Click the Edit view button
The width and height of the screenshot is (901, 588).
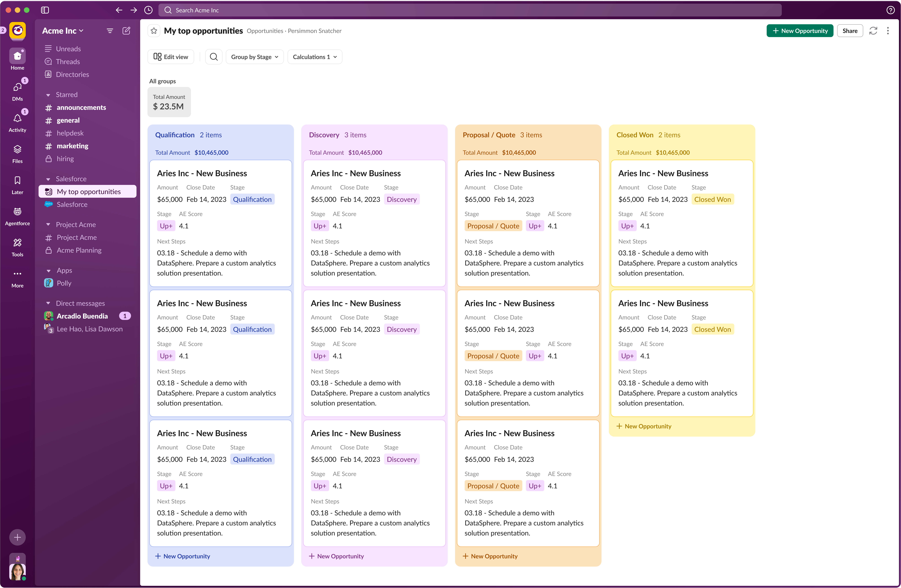171,57
